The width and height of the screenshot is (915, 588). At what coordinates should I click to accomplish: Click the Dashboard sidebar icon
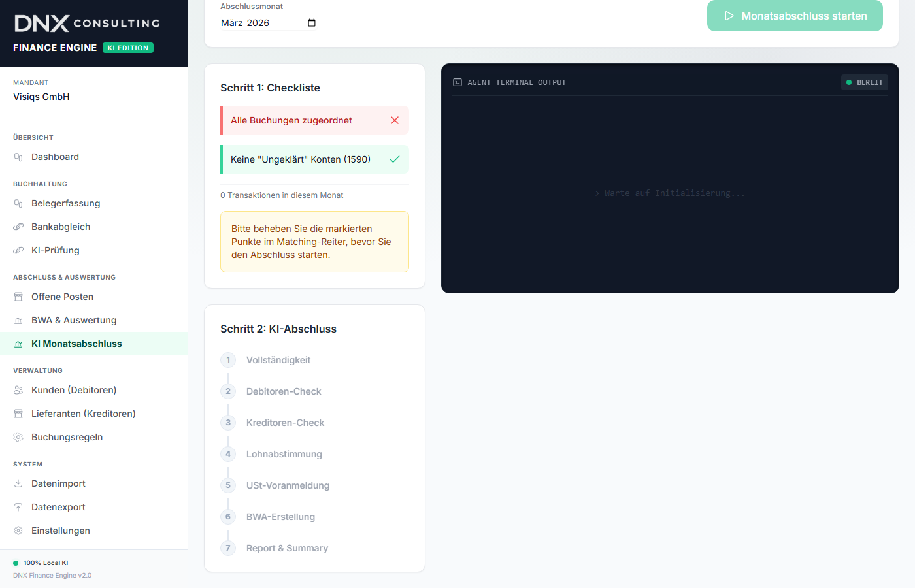[18, 157]
